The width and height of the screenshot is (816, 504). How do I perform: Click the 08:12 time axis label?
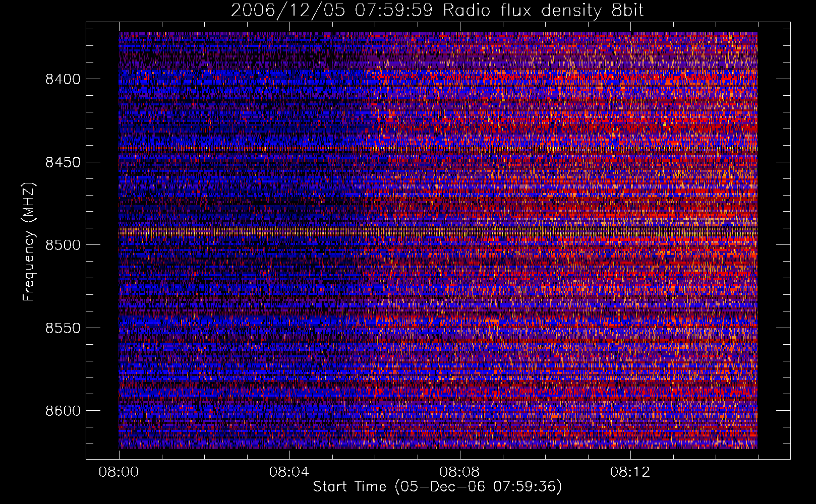pos(630,472)
